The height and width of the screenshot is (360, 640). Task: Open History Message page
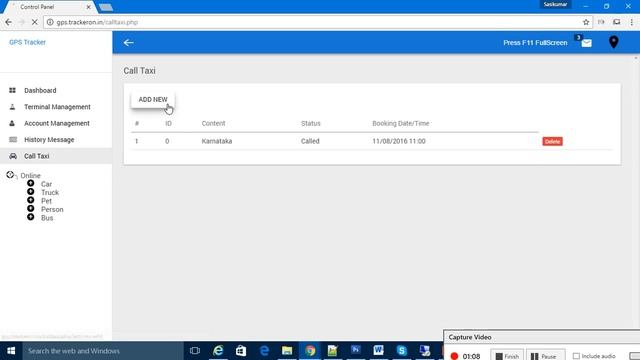(x=49, y=140)
